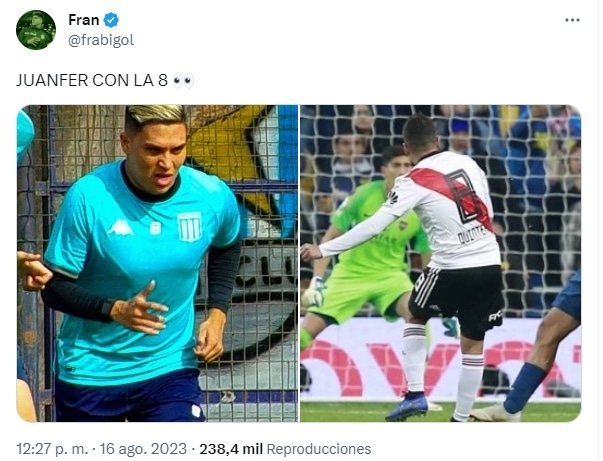Open the @frabigol handle link
The width and height of the screenshot is (603, 461).
(x=101, y=40)
